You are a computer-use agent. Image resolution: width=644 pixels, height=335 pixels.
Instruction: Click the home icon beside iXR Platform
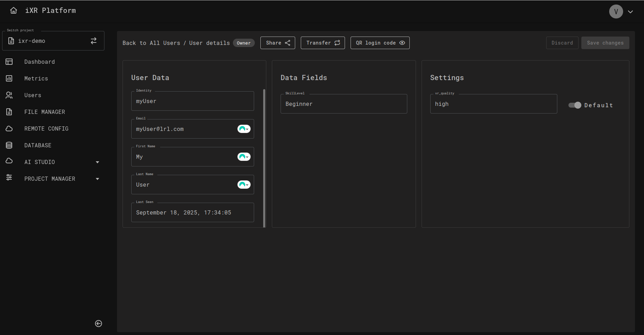click(14, 10)
